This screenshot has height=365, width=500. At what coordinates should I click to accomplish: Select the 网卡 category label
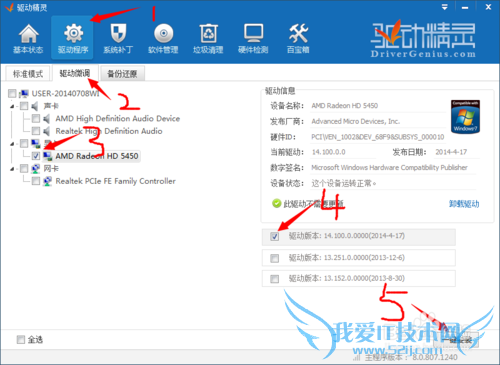click(51, 169)
